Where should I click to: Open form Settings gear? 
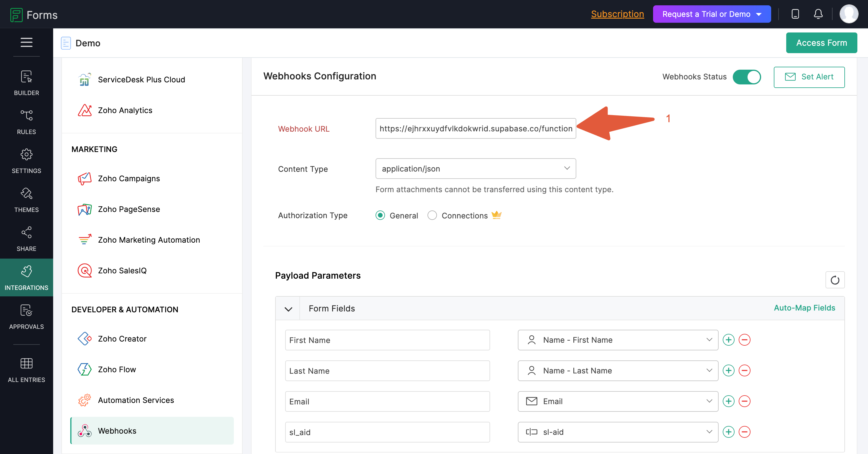[x=26, y=161]
